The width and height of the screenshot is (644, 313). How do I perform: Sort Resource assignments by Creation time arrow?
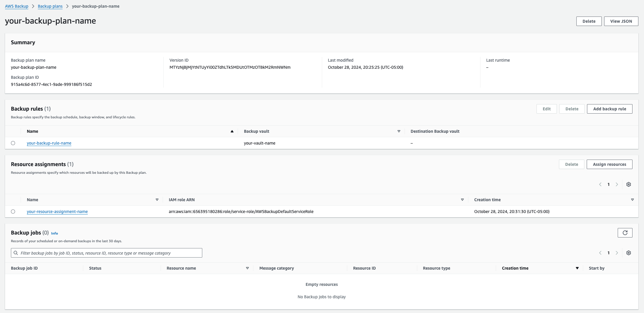point(632,200)
